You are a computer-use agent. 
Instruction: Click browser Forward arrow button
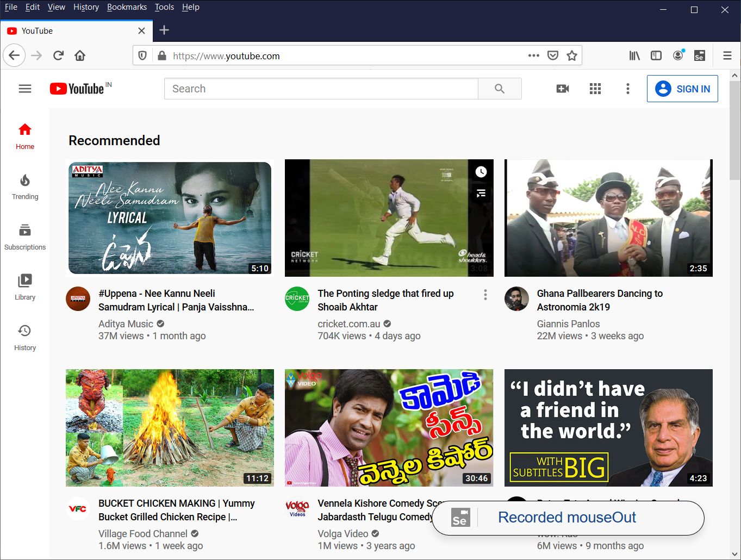[x=36, y=55]
